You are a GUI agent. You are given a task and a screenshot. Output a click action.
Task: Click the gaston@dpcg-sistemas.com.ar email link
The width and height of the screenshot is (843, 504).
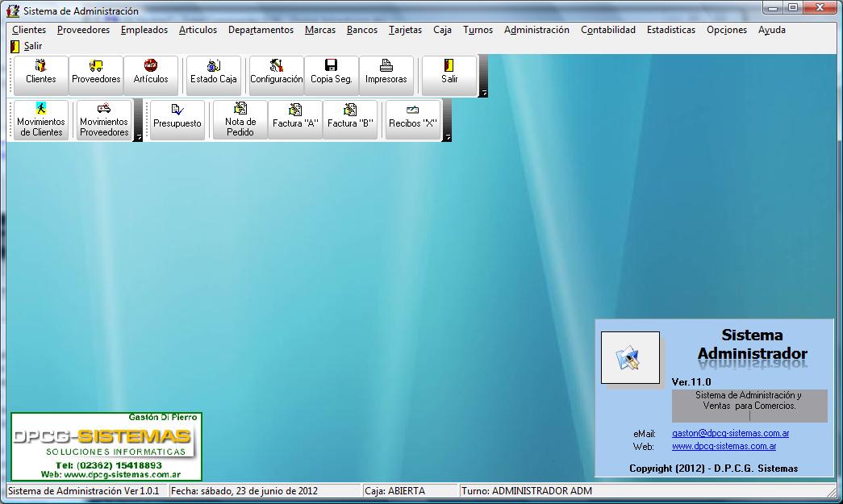click(730, 433)
